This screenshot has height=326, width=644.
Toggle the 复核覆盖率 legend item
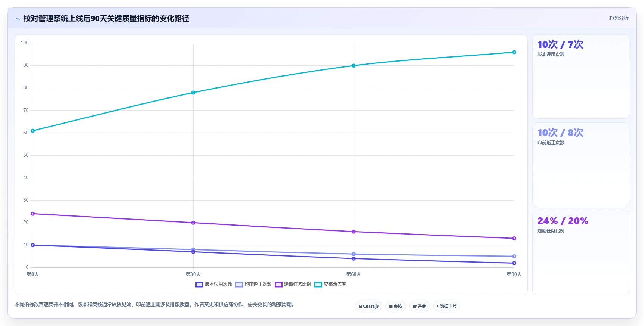(330, 285)
